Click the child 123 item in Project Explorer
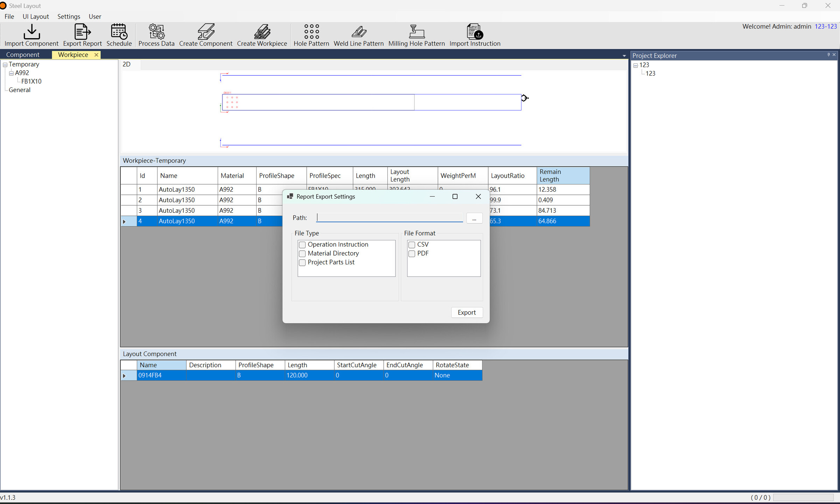The image size is (840, 504). click(x=650, y=73)
